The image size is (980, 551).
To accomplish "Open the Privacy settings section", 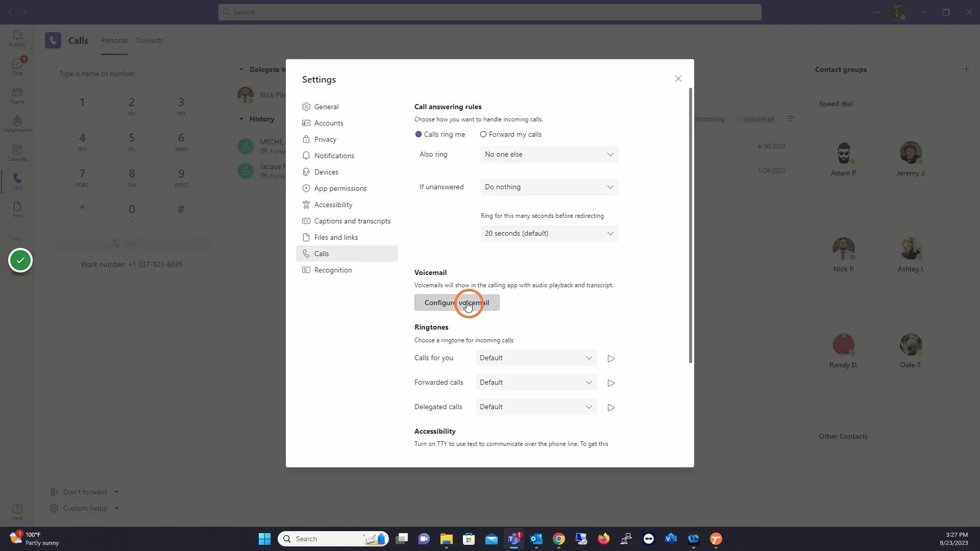I will coord(347,139).
